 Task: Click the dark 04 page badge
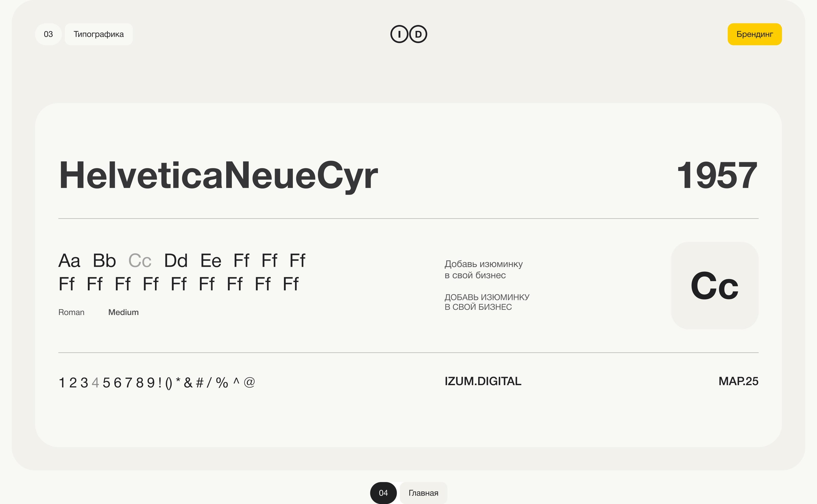[383, 493]
